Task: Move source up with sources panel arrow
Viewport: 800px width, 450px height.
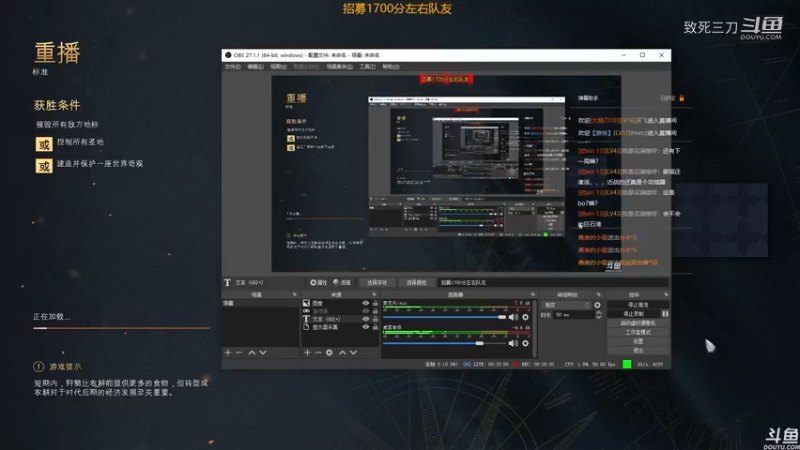Action: [342, 353]
